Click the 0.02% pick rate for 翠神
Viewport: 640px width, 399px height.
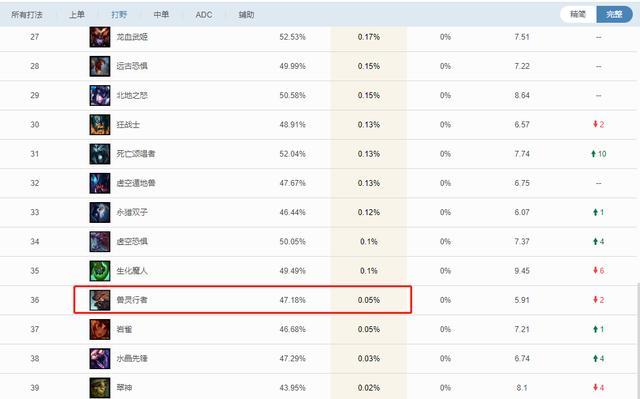tap(369, 388)
